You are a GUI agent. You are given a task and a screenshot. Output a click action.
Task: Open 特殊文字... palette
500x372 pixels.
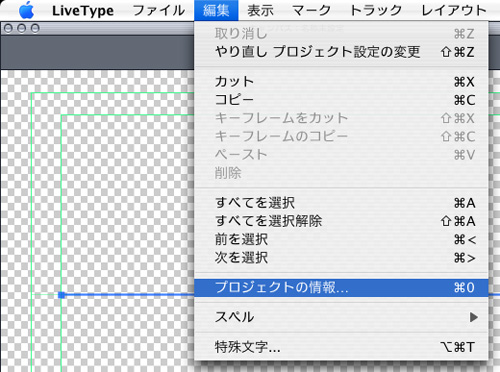point(341,347)
